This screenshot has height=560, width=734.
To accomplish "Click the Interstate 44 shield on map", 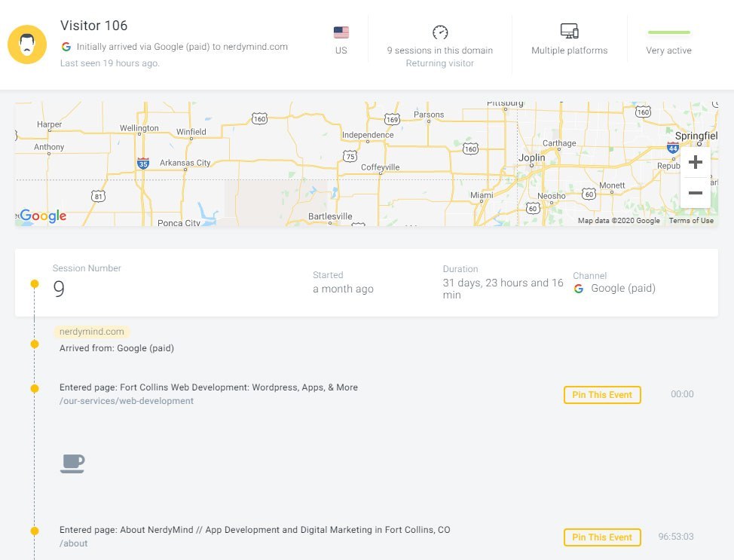I will tap(673, 148).
